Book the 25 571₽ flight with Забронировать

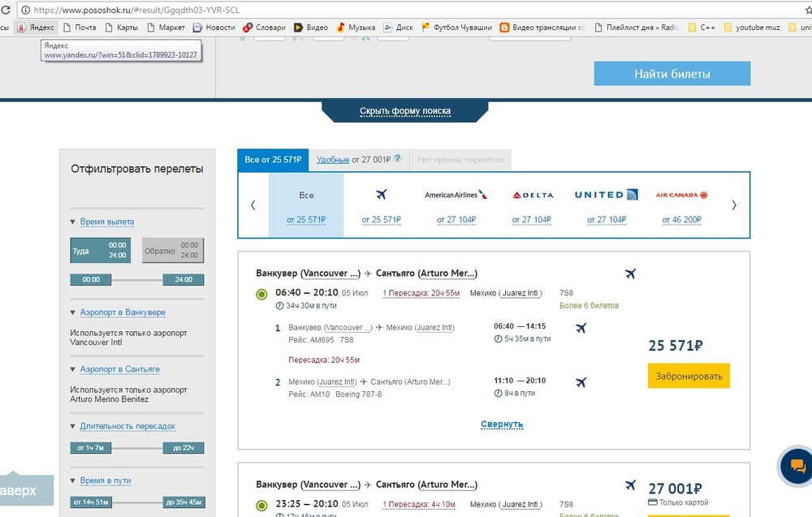tap(689, 376)
